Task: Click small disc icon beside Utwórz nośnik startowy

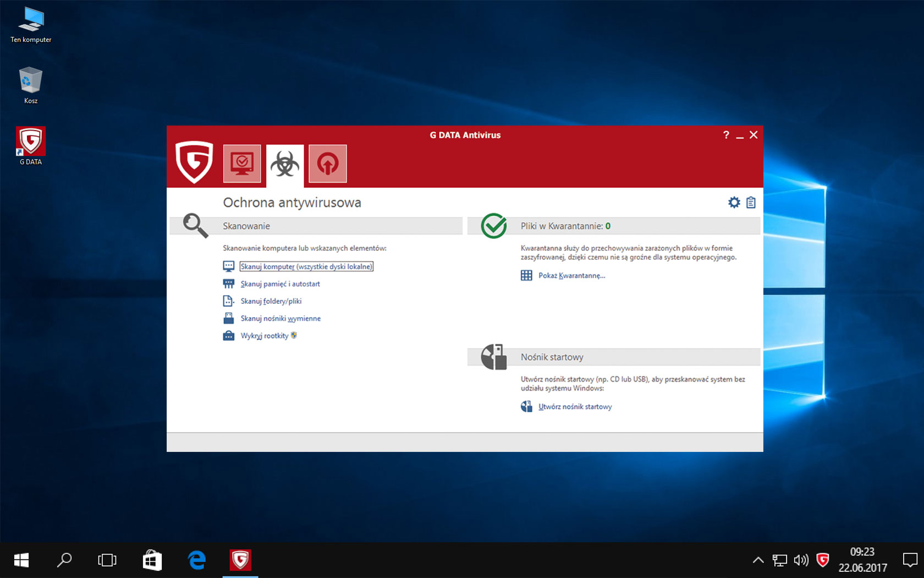Action: click(x=526, y=407)
